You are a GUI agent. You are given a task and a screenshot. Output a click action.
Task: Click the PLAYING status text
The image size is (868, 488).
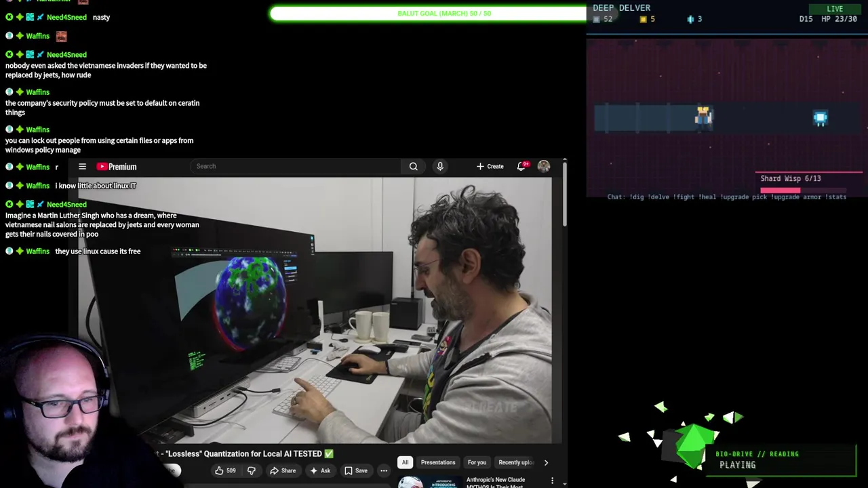[737, 465]
